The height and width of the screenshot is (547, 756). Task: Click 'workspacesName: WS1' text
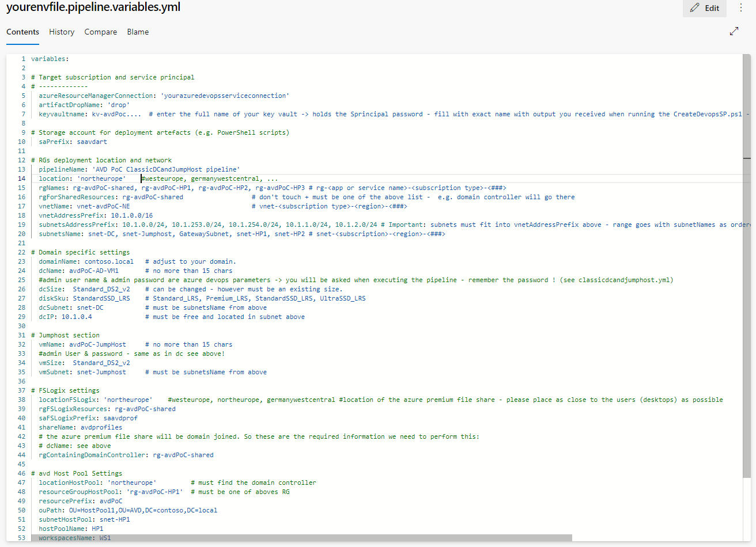75,538
